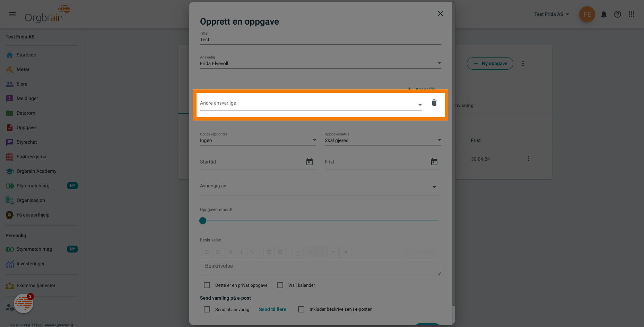Open the Orgbrain chat bubble with badge
This screenshot has width=644, height=327.
click(x=24, y=303)
